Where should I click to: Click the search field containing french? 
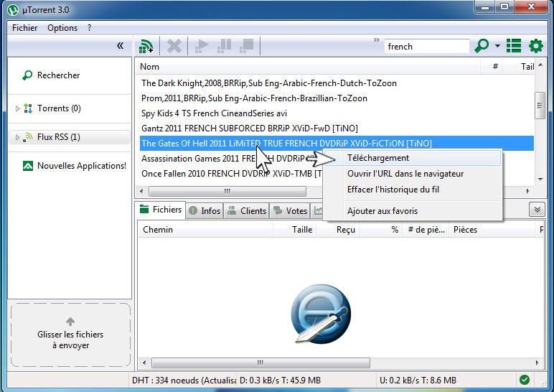point(426,46)
